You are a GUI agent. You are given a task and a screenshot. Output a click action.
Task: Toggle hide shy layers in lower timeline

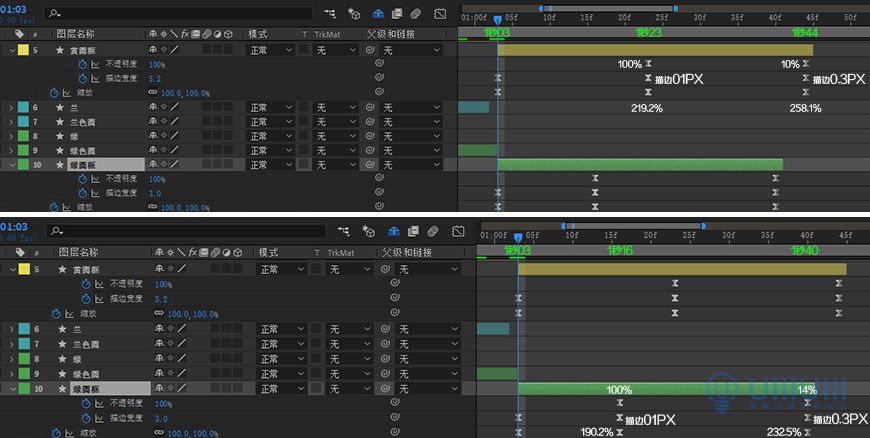(x=394, y=231)
